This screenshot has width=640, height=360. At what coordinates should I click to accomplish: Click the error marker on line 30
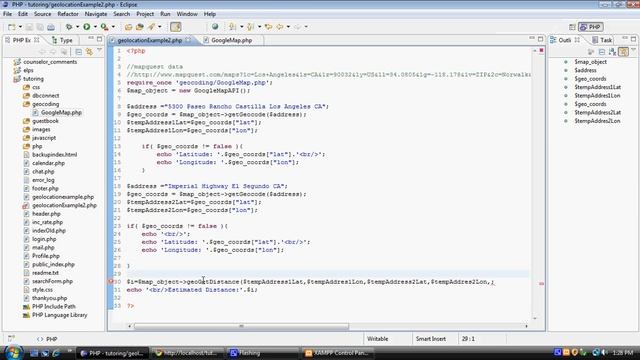coord(111,282)
